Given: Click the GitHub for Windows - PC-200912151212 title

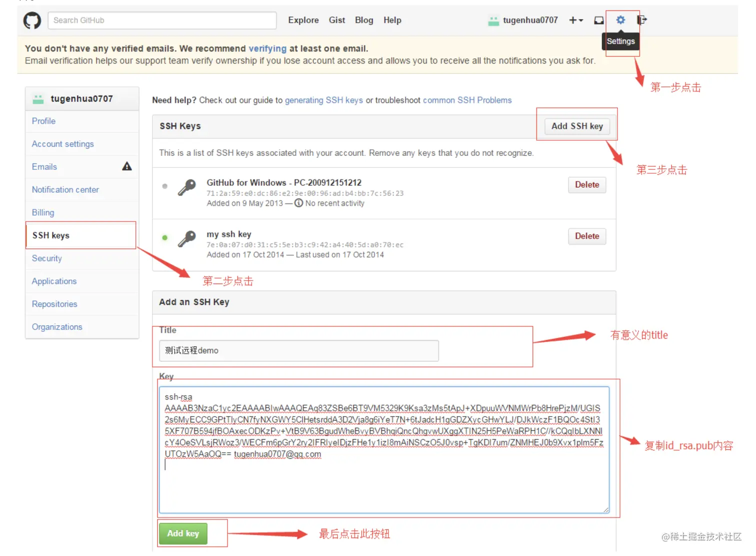Looking at the screenshot, I should click(x=284, y=183).
